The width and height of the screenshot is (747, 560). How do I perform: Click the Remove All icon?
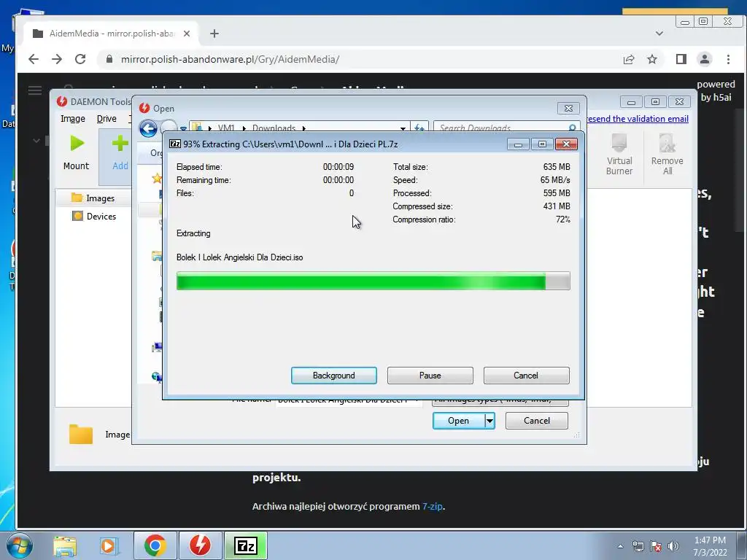click(x=667, y=144)
